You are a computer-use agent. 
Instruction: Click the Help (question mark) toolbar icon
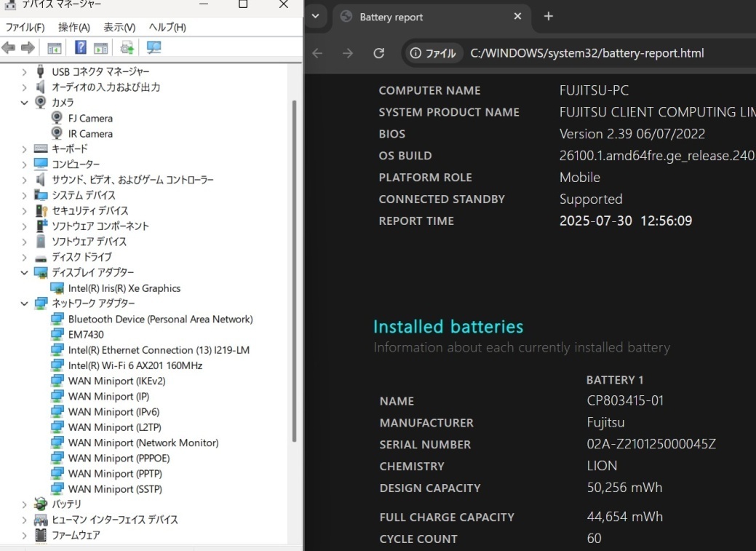coord(81,48)
